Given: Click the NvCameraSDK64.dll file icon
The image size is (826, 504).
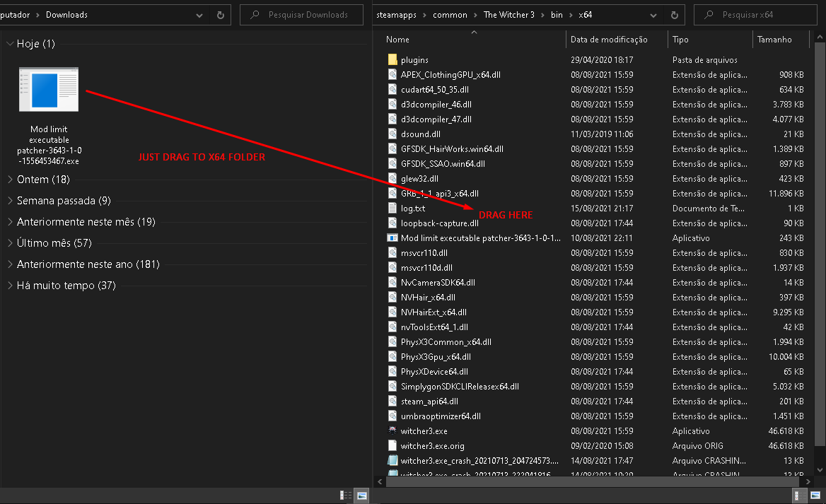Looking at the screenshot, I should (392, 282).
